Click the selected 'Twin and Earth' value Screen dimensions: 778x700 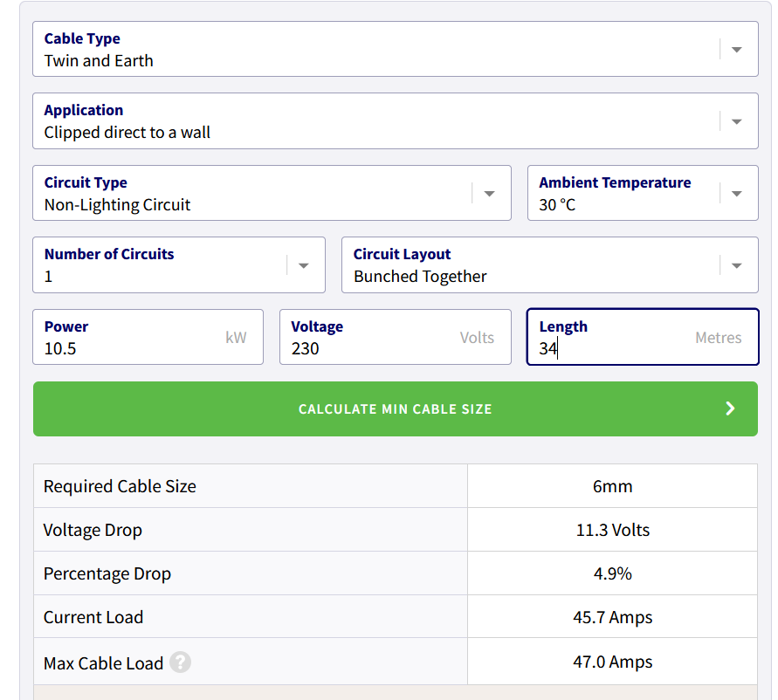pyautogui.click(x=99, y=61)
